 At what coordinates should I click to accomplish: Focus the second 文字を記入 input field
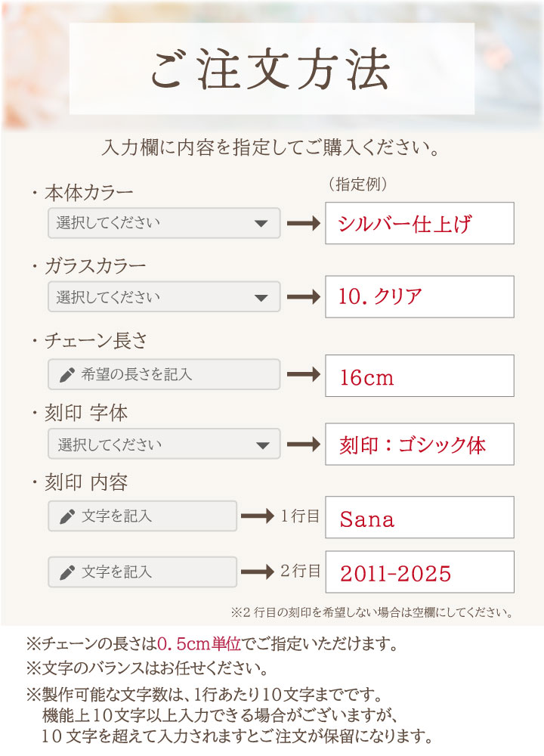coord(142,572)
